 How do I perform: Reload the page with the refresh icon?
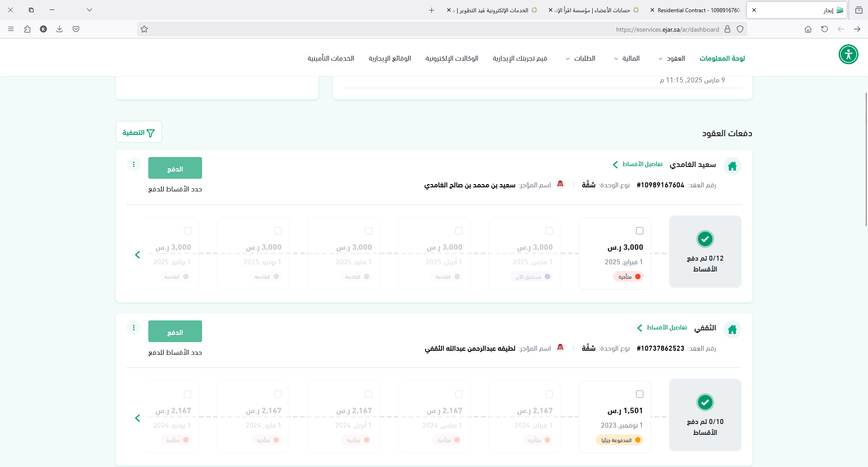click(824, 29)
